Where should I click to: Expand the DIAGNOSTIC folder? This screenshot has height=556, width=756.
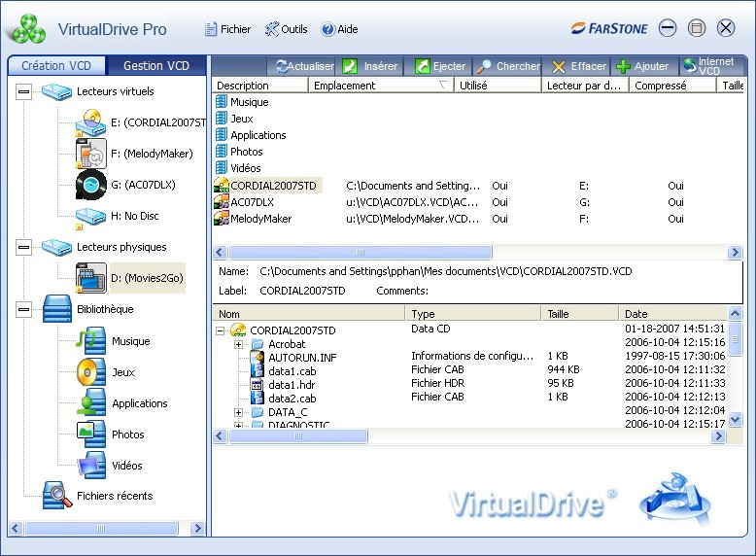[238, 426]
